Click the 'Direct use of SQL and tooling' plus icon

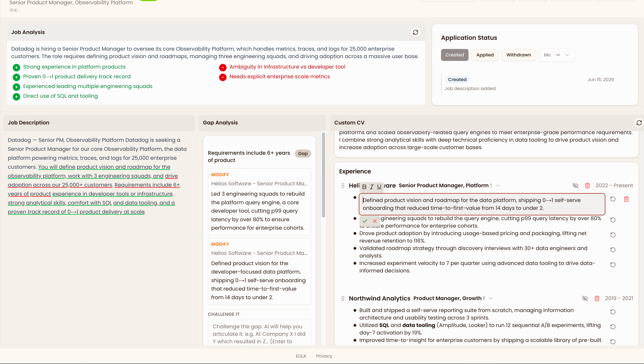pos(16,96)
